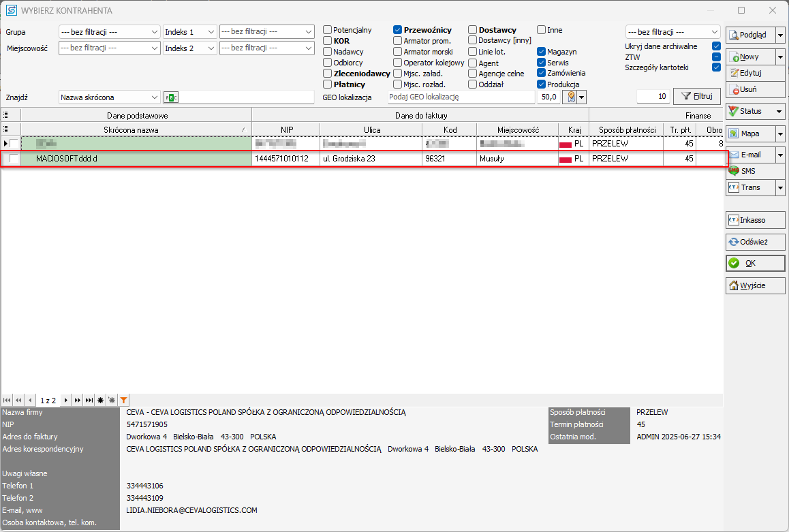Click Odśwież to refresh the list
This screenshot has width=789, height=532.
pyautogui.click(x=755, y=241)
